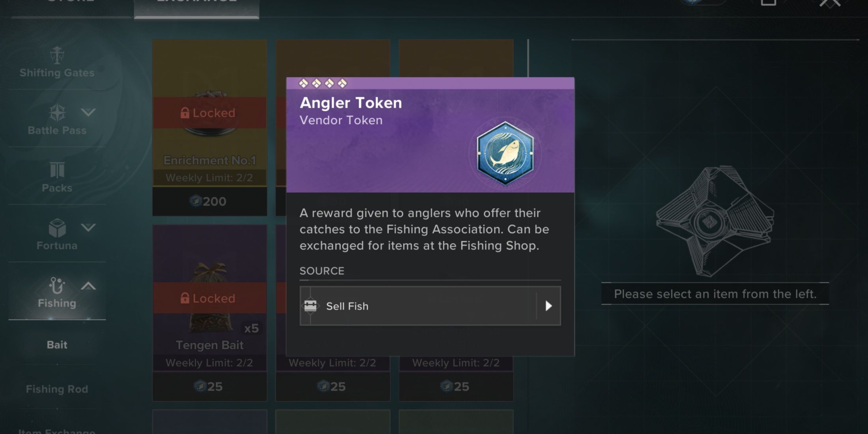Viewport: 868px width, 434px height.
Task: Open the Bait subcategory
Action: point(57,345)
